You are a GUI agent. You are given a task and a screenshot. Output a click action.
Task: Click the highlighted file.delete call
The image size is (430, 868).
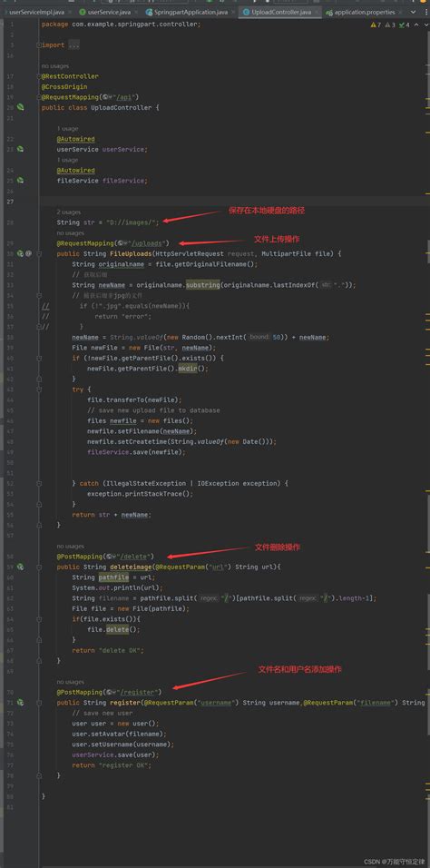tap(115, 629)
